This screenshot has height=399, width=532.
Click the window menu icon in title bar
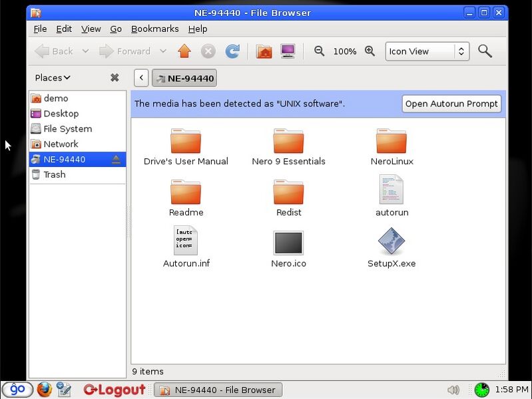tap(36, 13)
